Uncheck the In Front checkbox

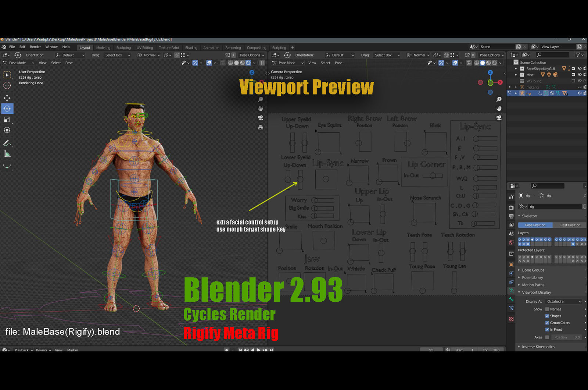click(x=547, y=330)
